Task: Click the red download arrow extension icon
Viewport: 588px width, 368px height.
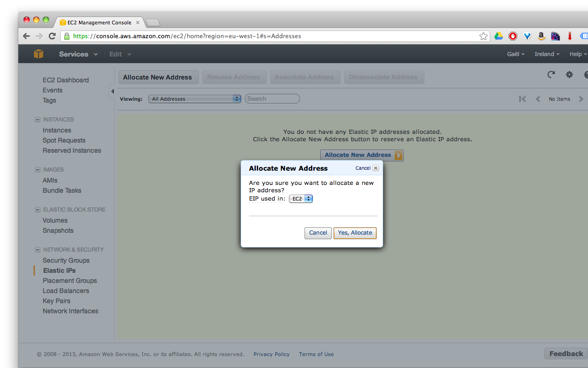Action: pyautogui.click(x=570, y=35)
